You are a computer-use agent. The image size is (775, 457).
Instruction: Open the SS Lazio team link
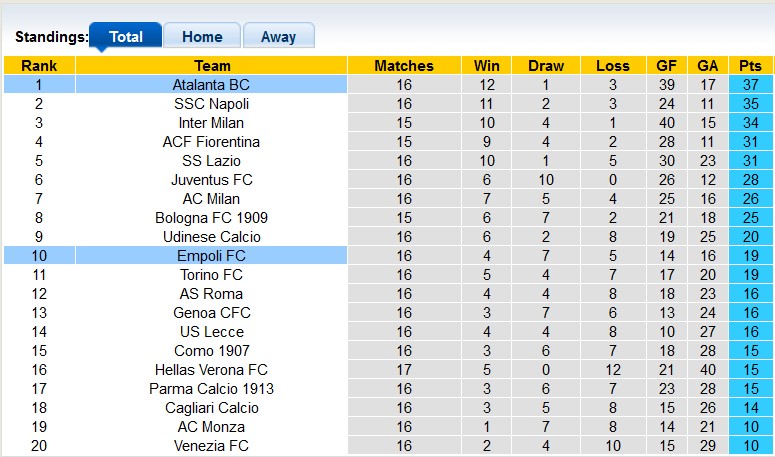211,161
